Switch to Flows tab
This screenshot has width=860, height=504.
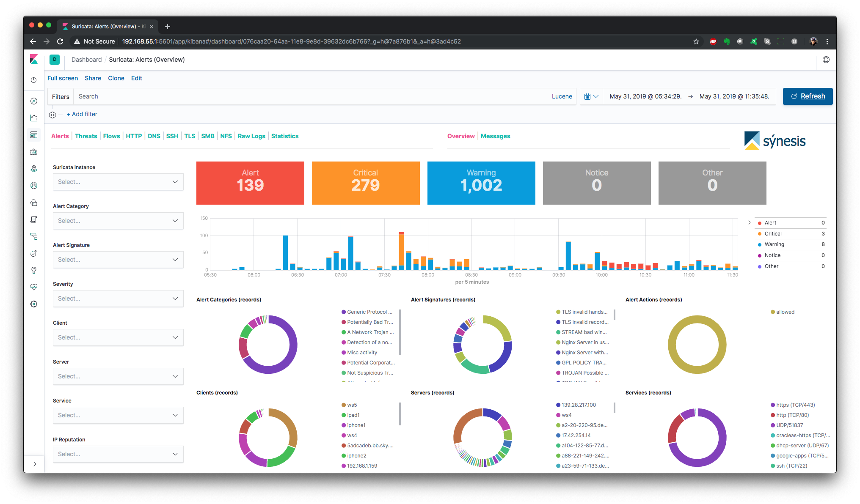click(x=111, y=136)
